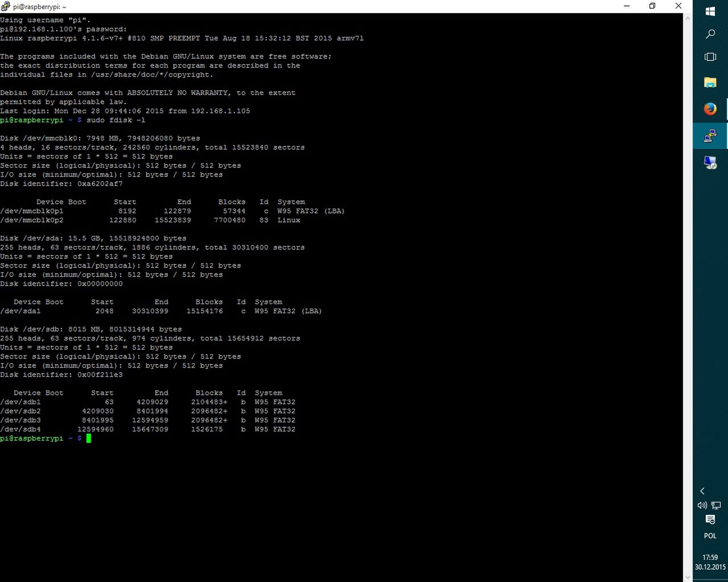728x582 pixels.
Task: Launch Firefox from the taskbar
Action: coord(710,109)
